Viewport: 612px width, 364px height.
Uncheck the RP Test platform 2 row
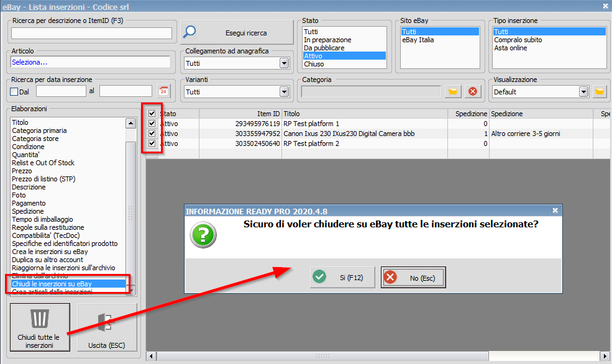tap(152, 143)
